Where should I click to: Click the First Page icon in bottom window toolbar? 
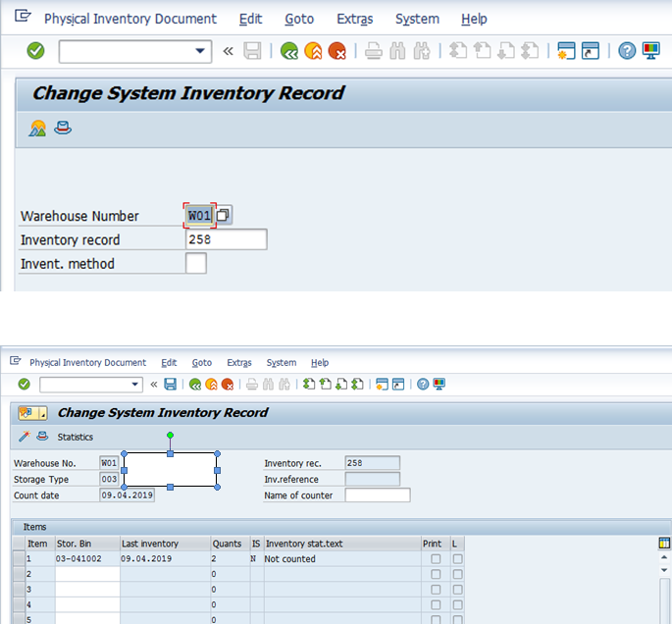coord(309,384)
